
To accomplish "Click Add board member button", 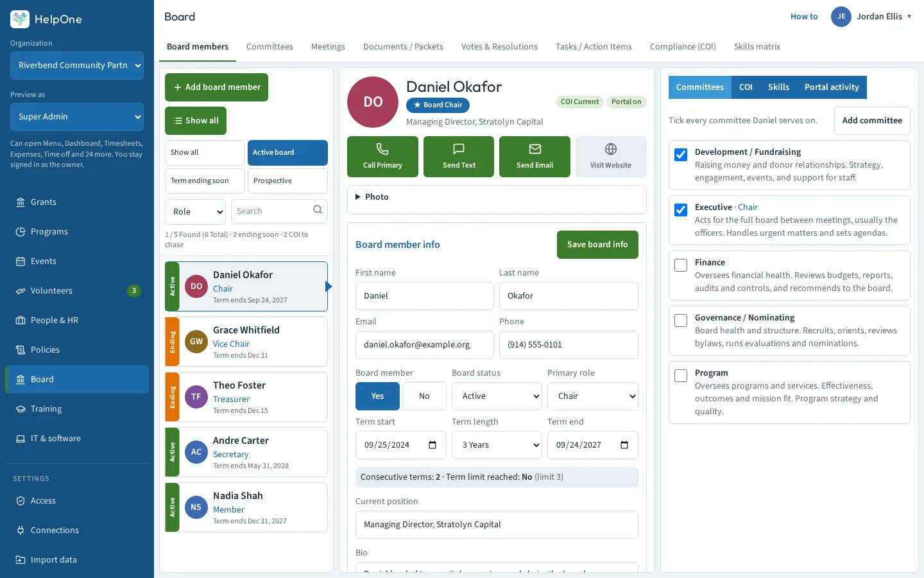I will [x=216, y=87].
